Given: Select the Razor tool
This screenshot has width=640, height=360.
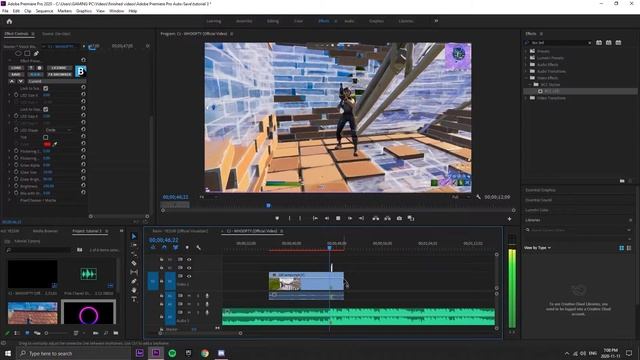Looking at the screenshot, I should pyautogui.click(x=133, y=263).
